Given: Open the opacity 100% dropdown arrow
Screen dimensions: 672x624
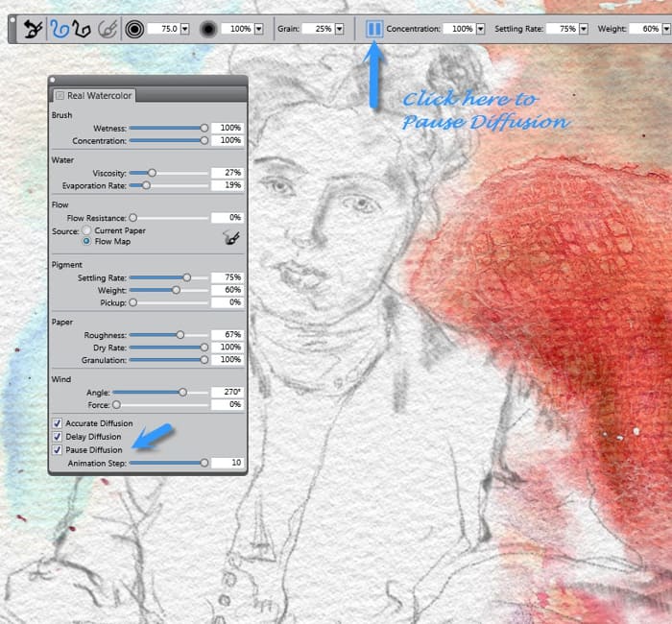Looking at the screenshot, I should [x=259, y=29].
